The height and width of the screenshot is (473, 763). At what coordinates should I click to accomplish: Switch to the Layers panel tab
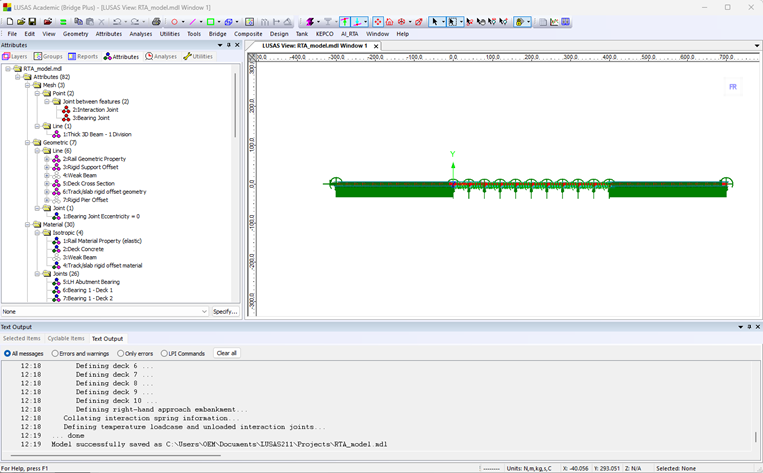click(16, 57)
